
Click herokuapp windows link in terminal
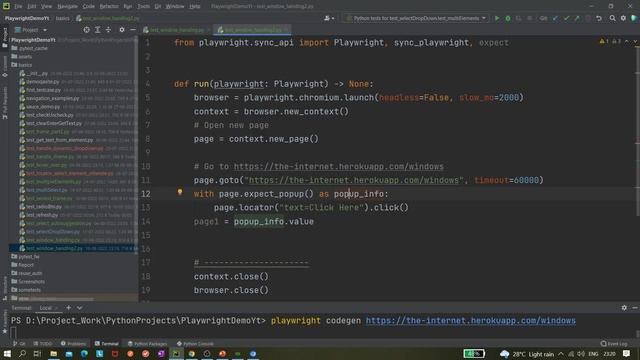click(x=470, y=321)
